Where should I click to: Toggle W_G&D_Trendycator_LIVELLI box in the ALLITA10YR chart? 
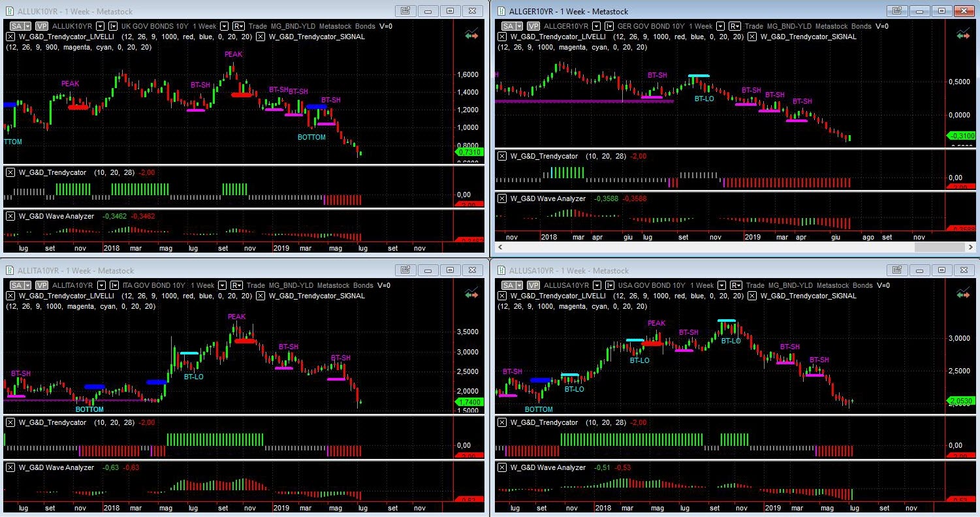point(10,296)
